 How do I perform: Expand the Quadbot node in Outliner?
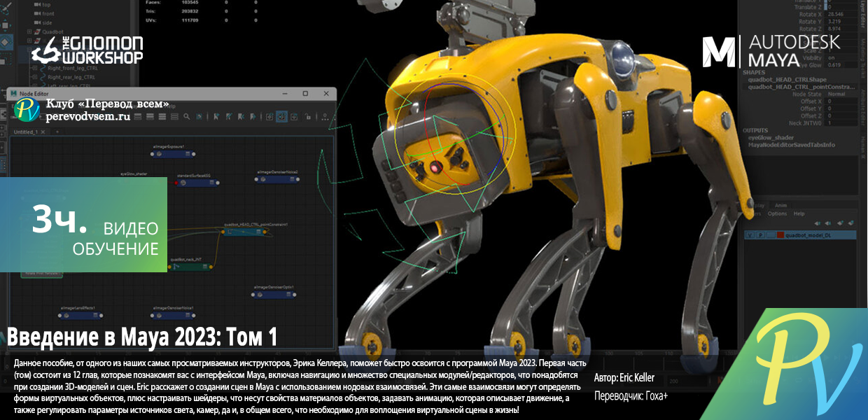(29, 31)
